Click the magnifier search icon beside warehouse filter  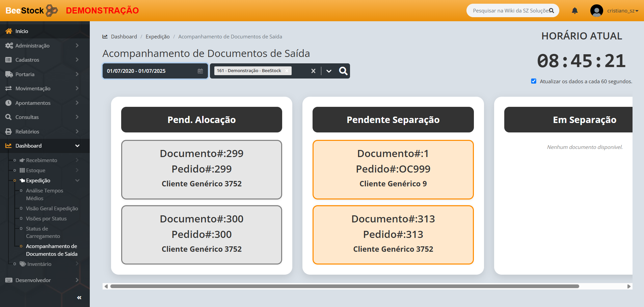tap(343, 71)
